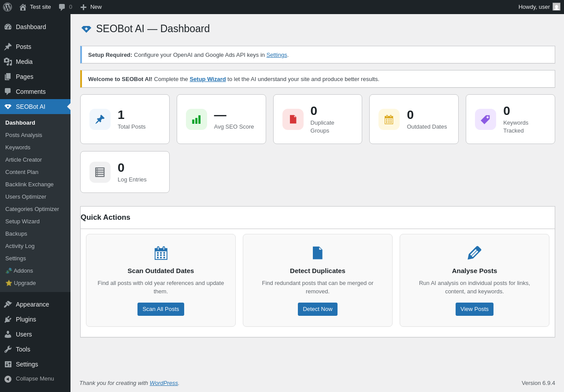This screenshot has width=564, height=392.
Task: Open the comments bubble in admin bar
Action: coord(65,7)
